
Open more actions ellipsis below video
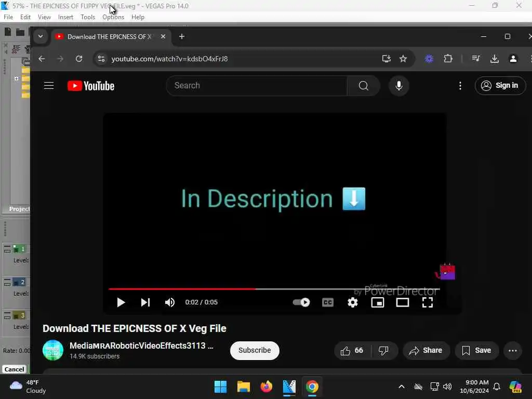(513, 351)
